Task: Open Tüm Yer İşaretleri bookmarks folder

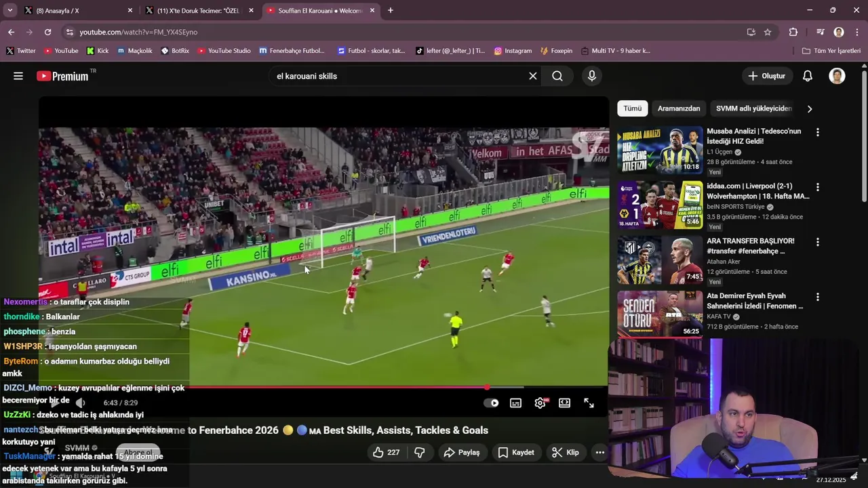Action: click(831, 51)
